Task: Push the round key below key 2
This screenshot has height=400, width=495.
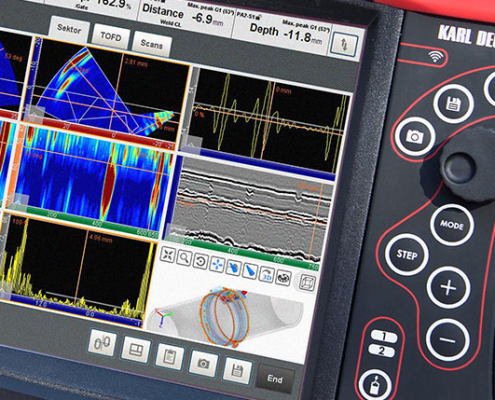Action: coord(376,384)
